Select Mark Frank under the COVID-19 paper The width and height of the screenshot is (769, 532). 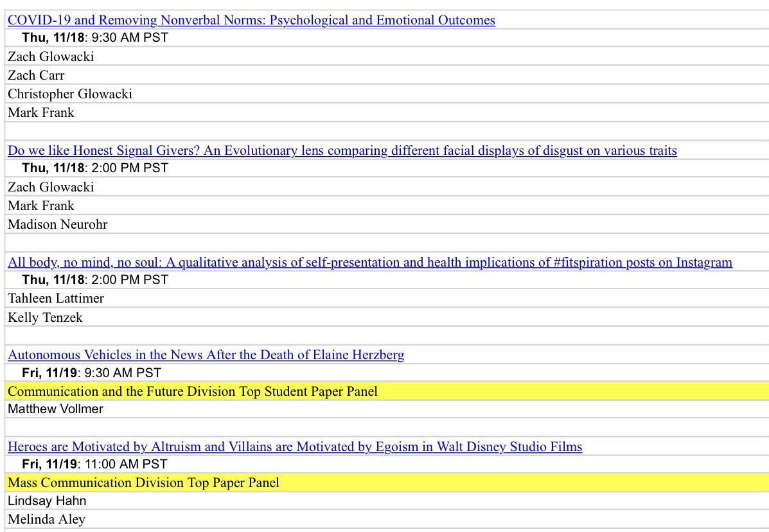41,112
